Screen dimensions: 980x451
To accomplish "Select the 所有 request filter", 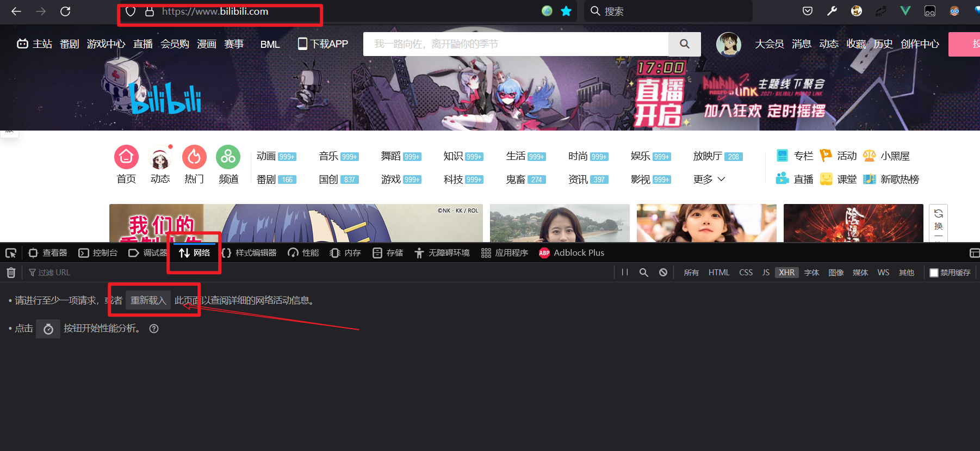I will 691,273.
